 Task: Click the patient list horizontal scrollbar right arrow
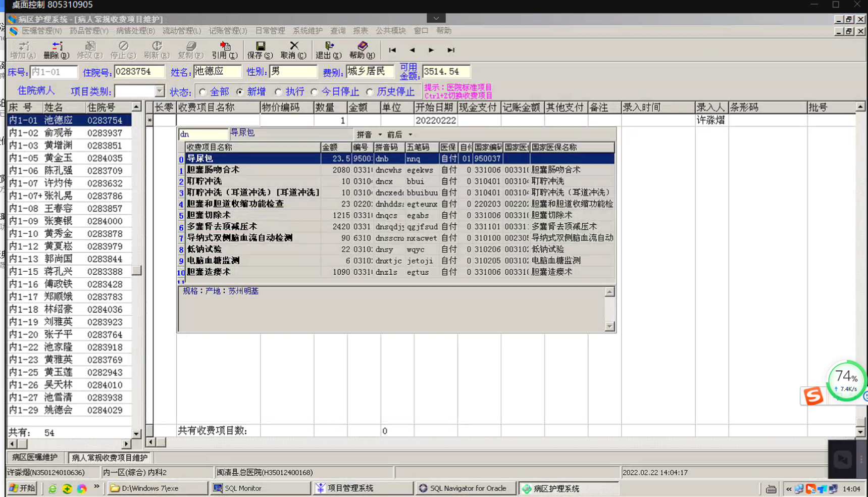click(126, 444)
